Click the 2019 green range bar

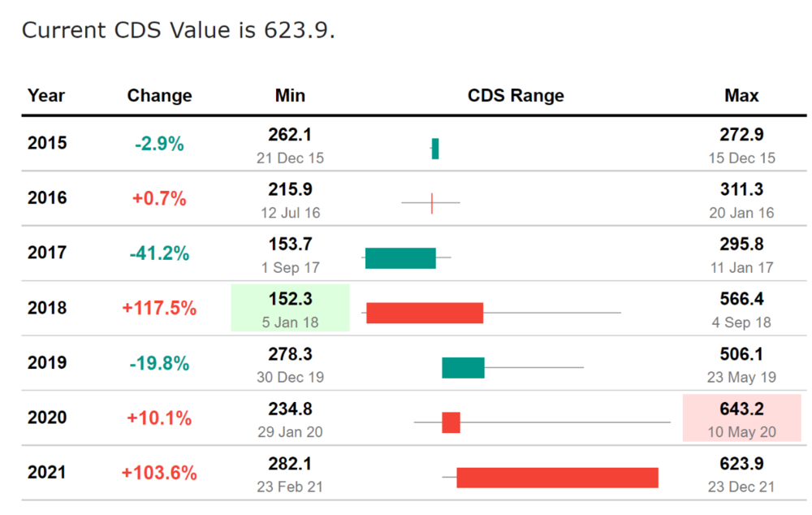click(x=463, y=367)
